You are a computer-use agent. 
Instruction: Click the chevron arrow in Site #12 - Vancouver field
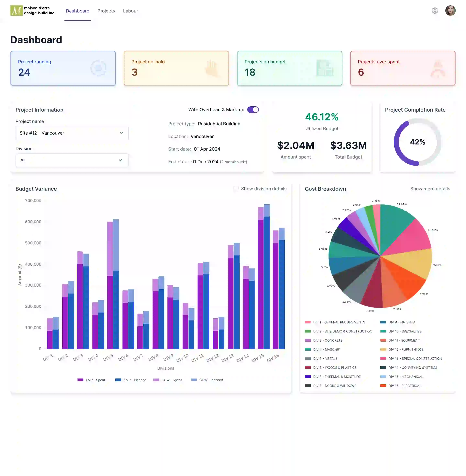click(x=121, y=133)
